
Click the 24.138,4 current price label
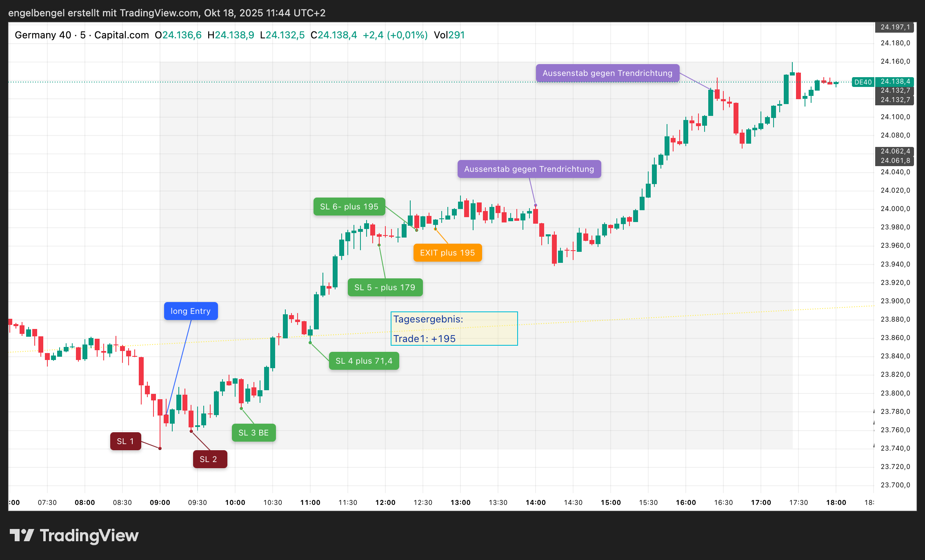(x=895, y=82)
